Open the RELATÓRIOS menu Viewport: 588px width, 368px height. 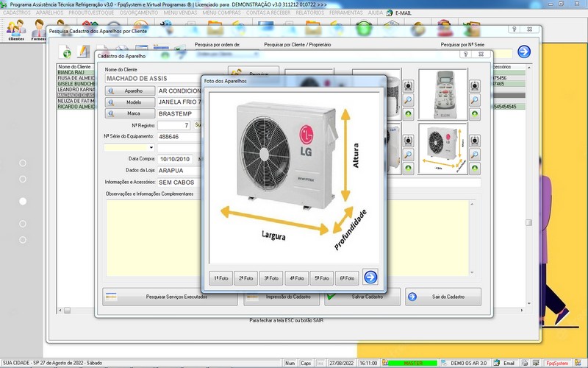coord(309,13)
